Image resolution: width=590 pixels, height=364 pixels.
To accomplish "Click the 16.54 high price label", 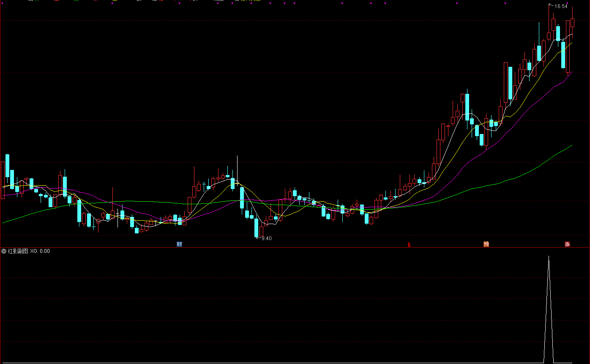I will click(x=561, y=6).
